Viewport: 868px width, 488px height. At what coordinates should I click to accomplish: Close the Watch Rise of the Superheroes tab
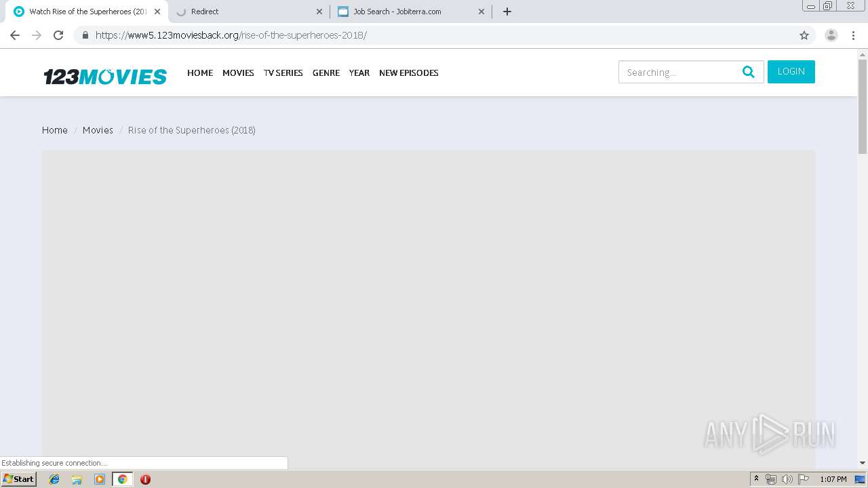(x=157, y=12)
